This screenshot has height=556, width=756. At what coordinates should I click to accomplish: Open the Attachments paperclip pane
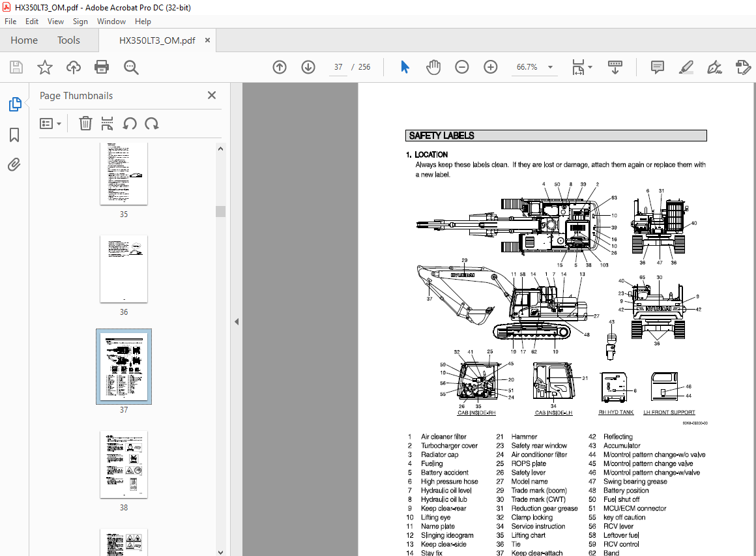[14, 165]
